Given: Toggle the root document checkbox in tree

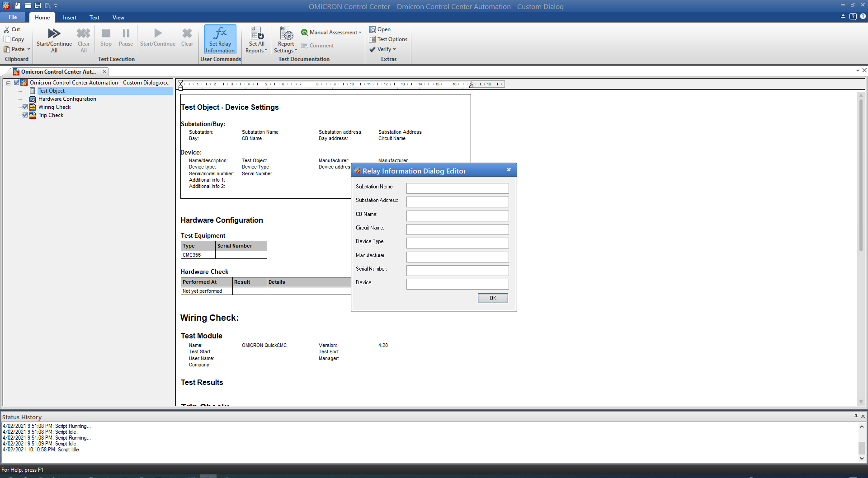Looking at the screenshot, I should (x=17, y=83).
